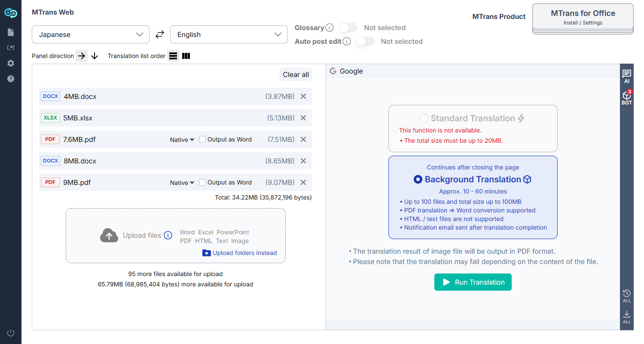The image size is (644, 344).
Task: Remove 4MB.docx from the list
Action: (303, 96)
